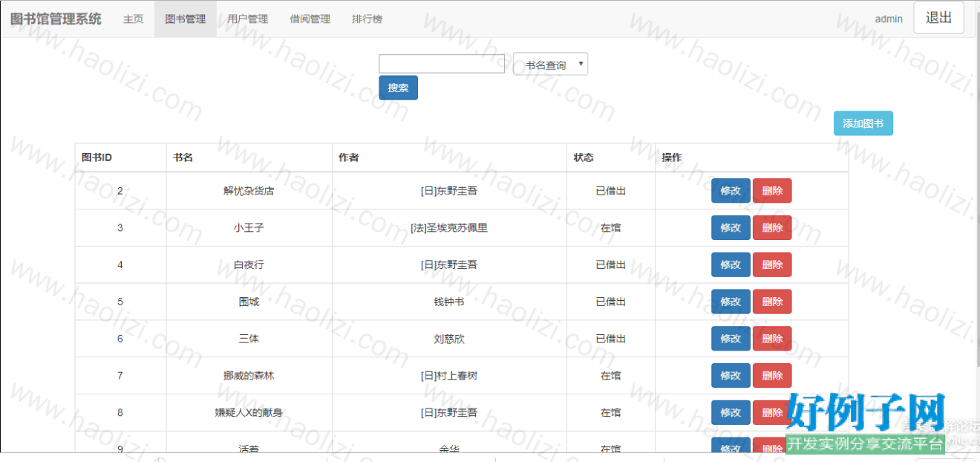Select the 围城 title cell
Viewport: 980px width, 462px height.
click(249, 302)
